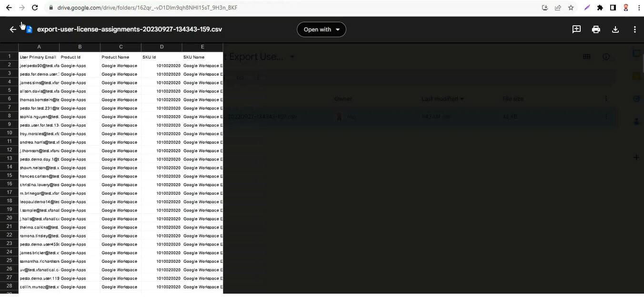Click the Get Add-ons plus icon

(x=636, y=157)
